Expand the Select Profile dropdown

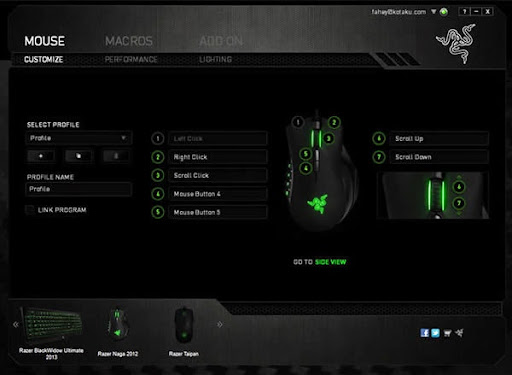(x=79, y=138)
